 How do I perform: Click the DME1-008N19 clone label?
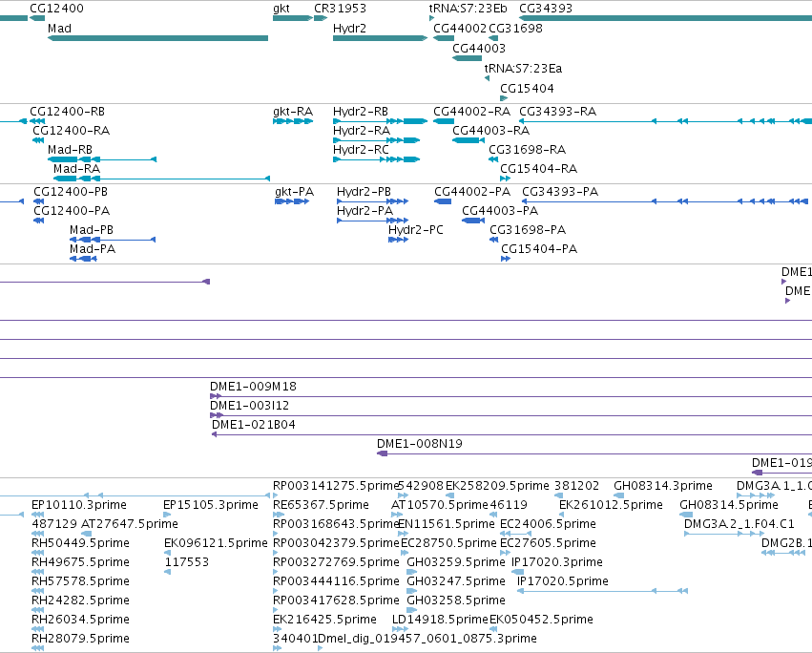(x=420, y=444)
